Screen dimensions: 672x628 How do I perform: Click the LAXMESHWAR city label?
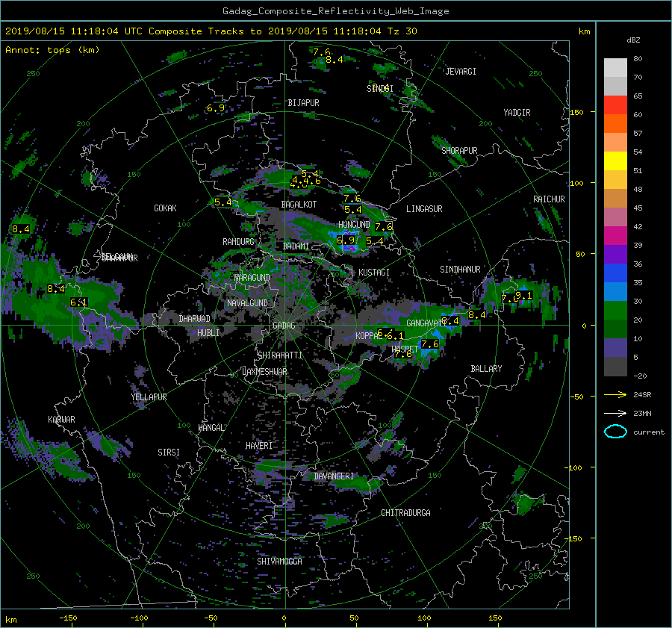click(x=264, y=372)
